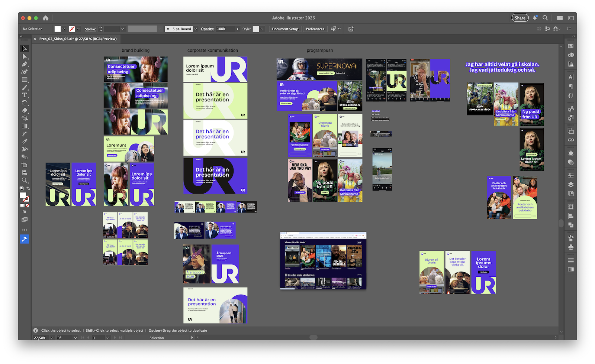
Task: Open Preferences from the control bar
Action: [x=315, y=29]
